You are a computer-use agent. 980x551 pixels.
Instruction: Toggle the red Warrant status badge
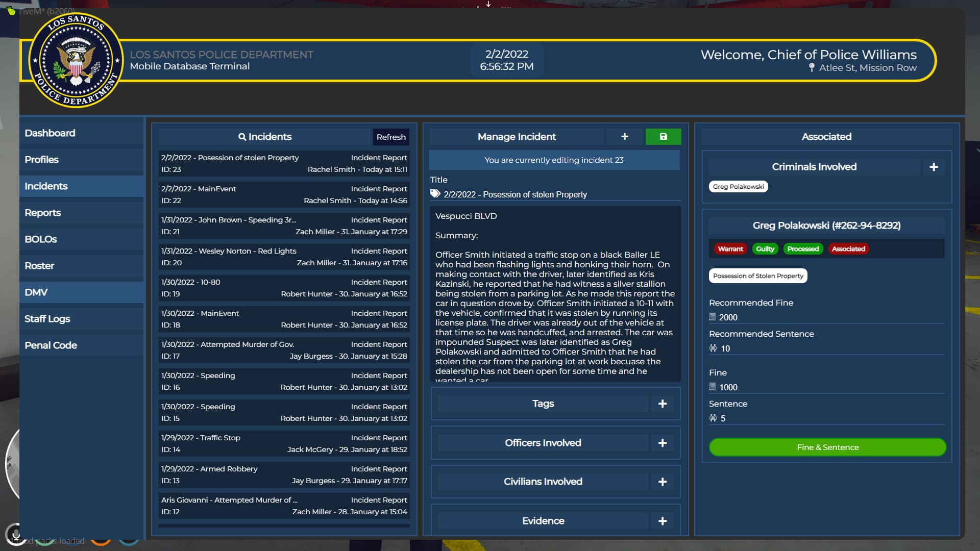coord(730,249)
